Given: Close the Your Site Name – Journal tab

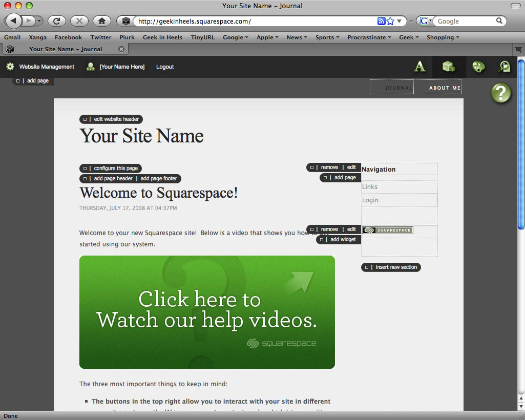Looking at the screenshot, I should pyautogui.click(x=121, y=49).
